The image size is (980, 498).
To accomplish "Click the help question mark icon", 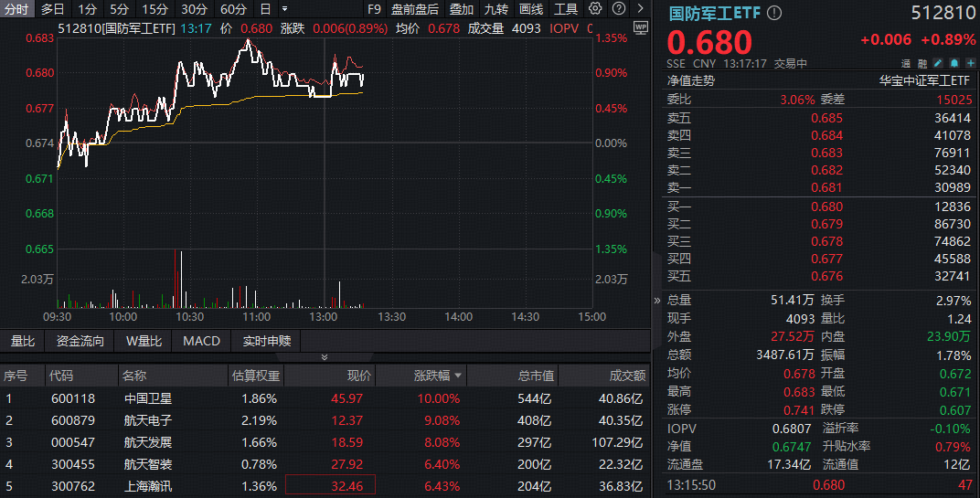I will pyautogui.click(x=619, y=9).
